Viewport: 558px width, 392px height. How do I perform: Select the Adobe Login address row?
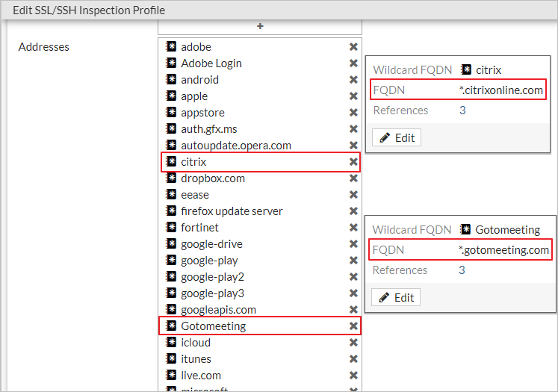(260, 63)
